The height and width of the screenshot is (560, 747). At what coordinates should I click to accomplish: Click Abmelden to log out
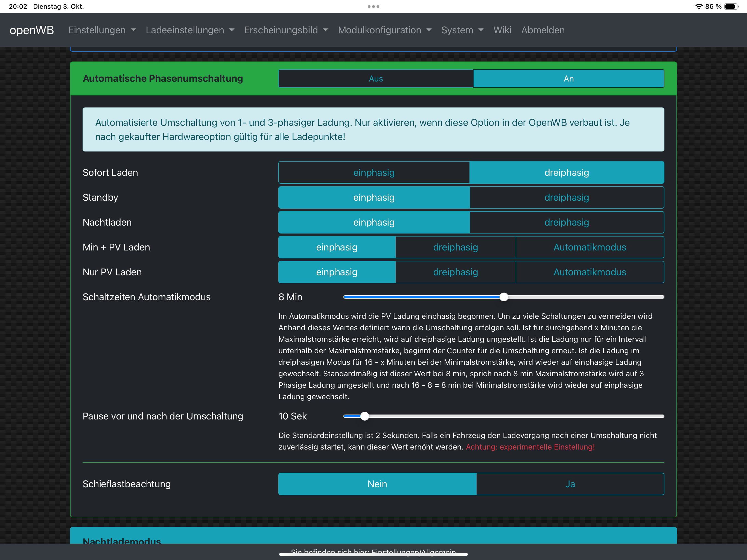tap(543, 30)
